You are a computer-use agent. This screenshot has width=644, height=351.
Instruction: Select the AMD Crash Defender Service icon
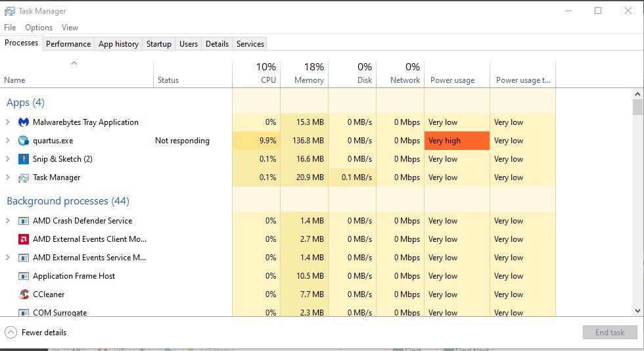point(24,221)
